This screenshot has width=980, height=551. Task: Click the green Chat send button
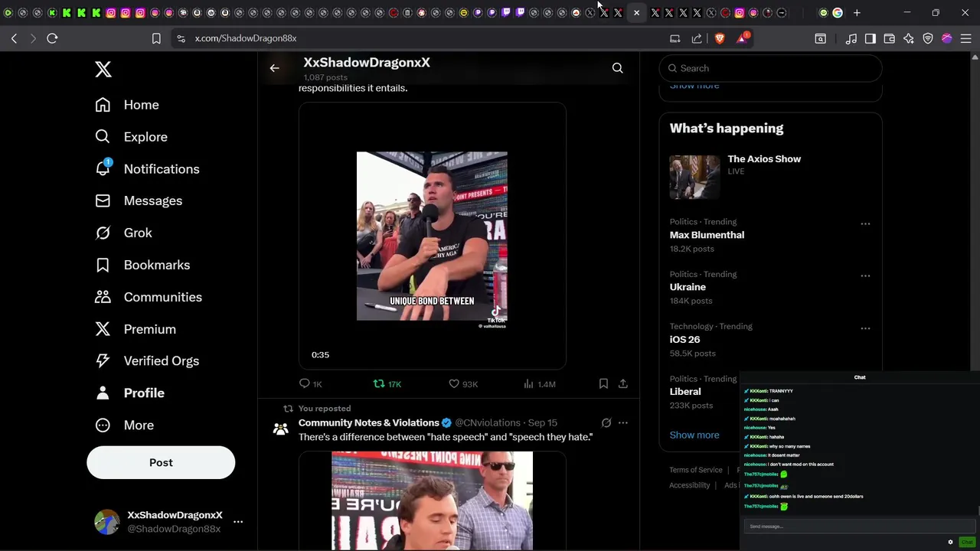(x=967, y=542)
